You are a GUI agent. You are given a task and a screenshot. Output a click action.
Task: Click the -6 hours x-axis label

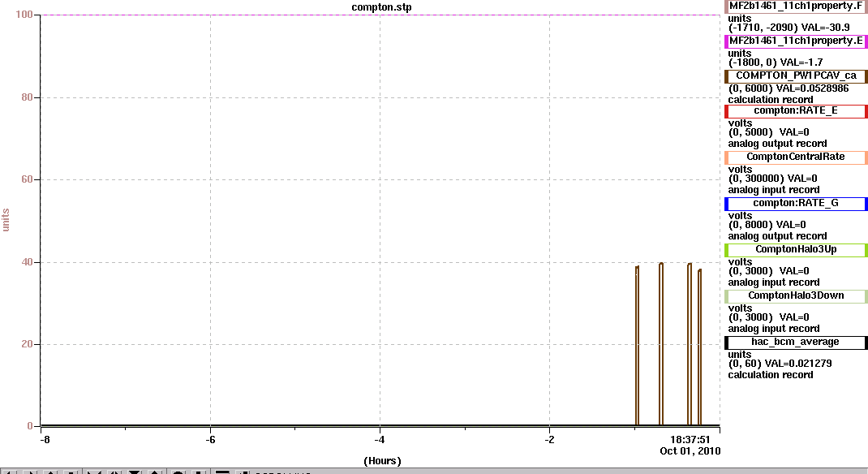tap(210, 440)
